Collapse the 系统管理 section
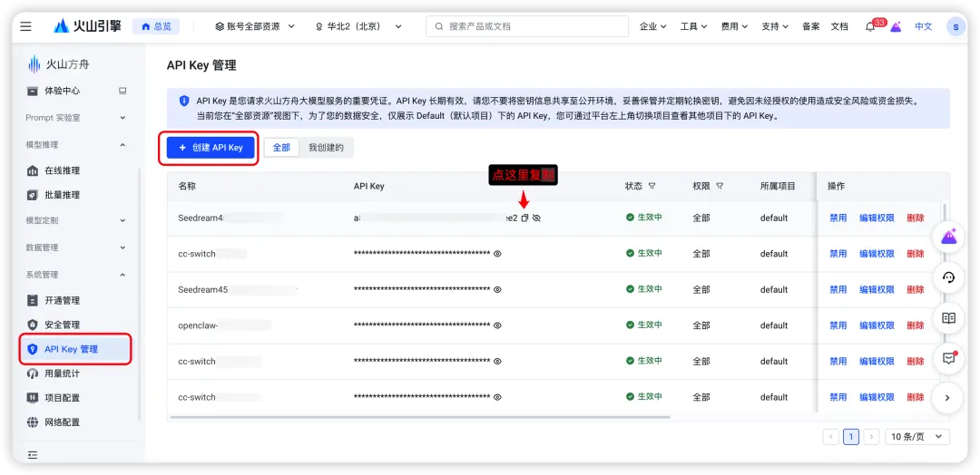 [75, 275]
